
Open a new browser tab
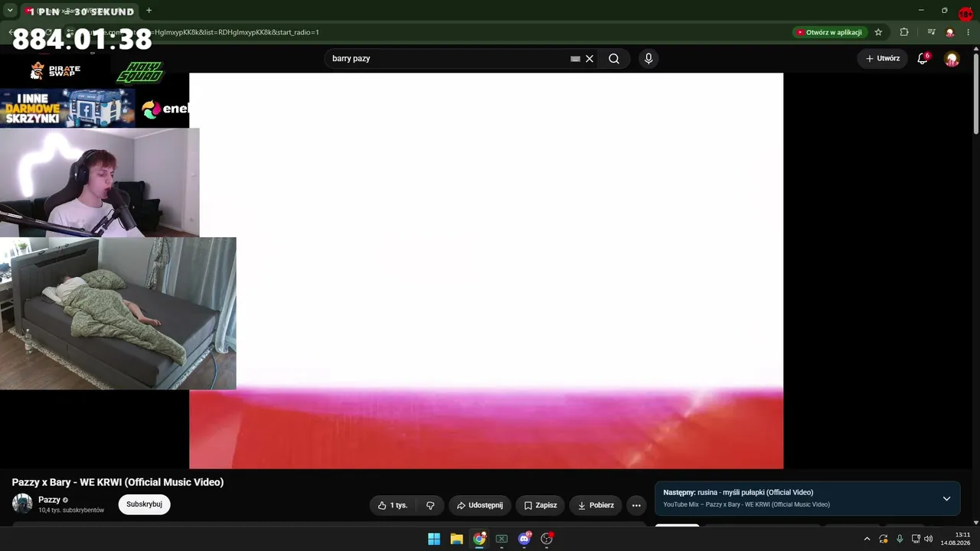(x=149, y=11)
